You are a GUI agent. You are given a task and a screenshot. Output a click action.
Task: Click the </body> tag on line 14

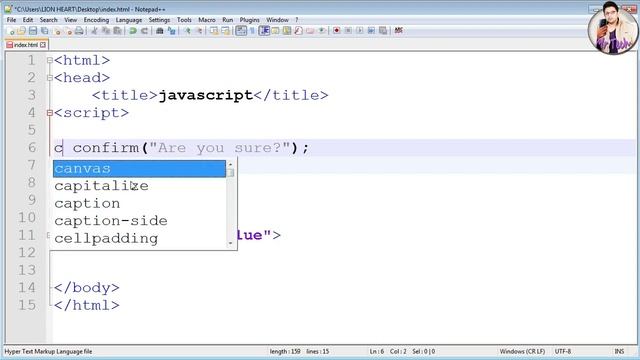[87, 288]
